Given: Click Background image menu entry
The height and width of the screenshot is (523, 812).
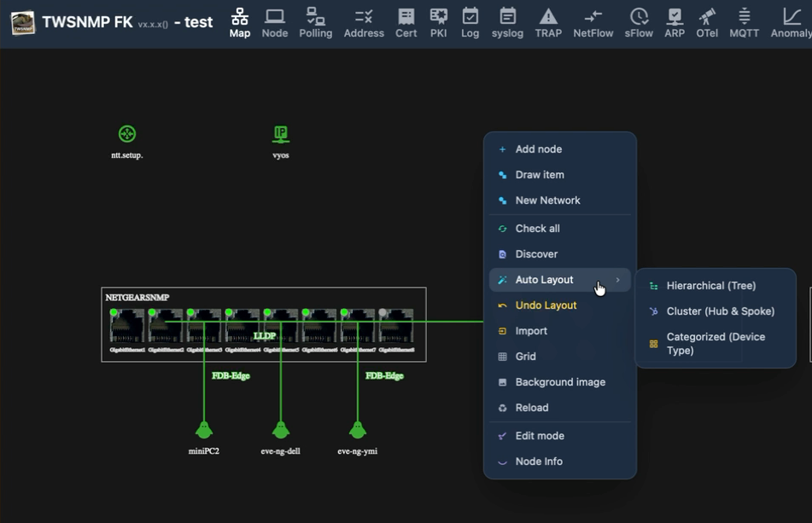Looking at the screenshot, I should pos(560,382).
